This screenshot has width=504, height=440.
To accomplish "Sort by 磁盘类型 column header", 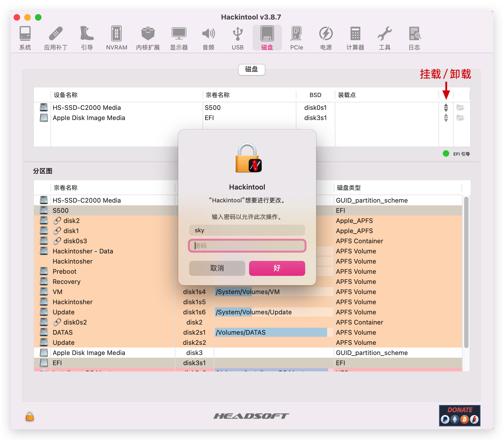I will [x=398, y=188].
